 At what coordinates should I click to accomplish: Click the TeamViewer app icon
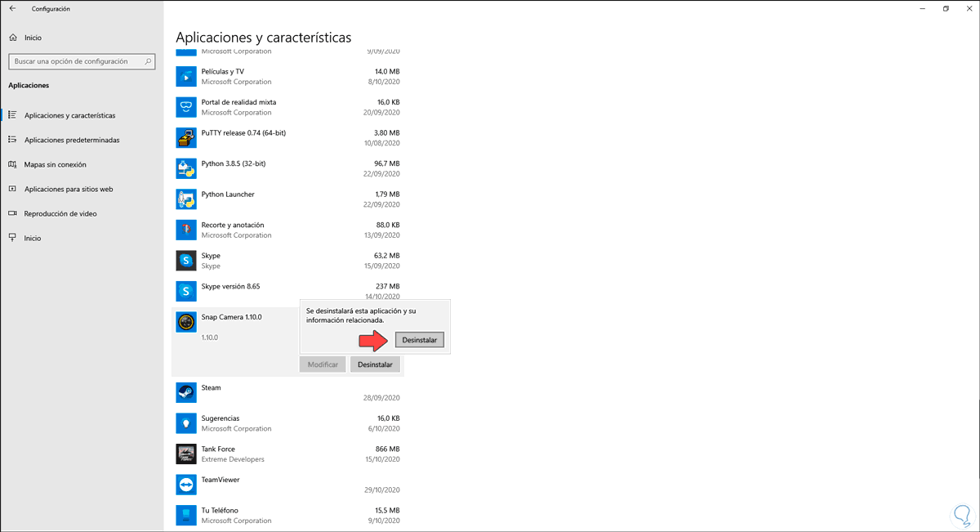[x=185, y=485]
